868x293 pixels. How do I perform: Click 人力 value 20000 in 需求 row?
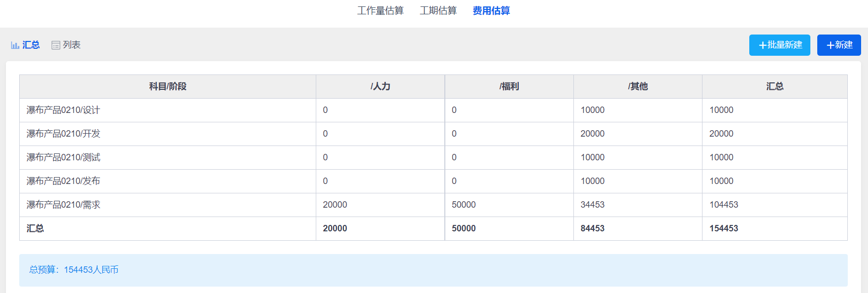click(334, 205)
